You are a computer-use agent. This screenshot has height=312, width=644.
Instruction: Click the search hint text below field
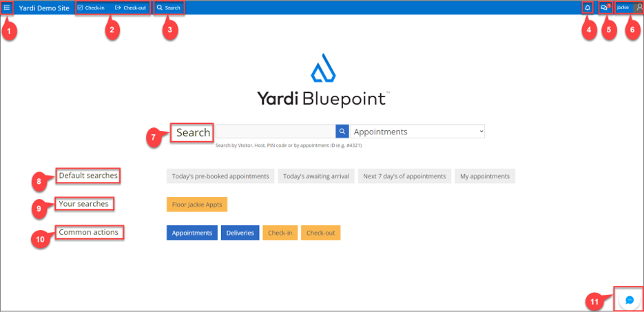click(x=289, y=145)
